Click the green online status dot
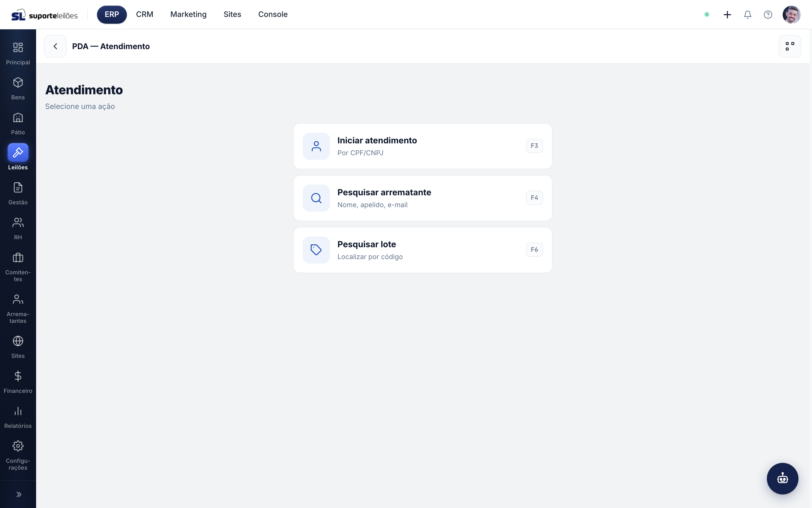 tap(707, 14)
